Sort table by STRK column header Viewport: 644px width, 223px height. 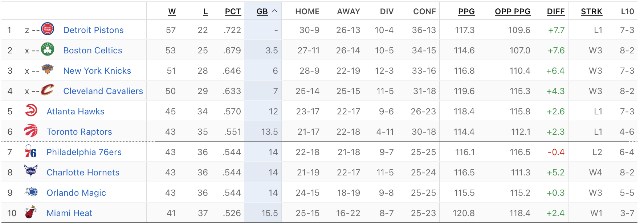(591, 12)
